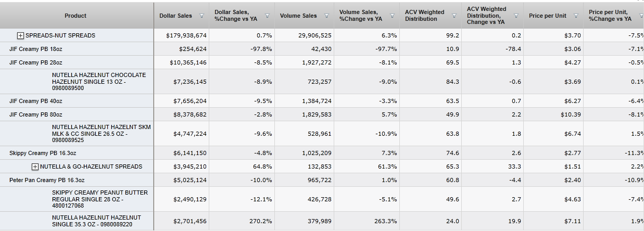Click the Volume Sales filter icon
644x231 pixels.
pyautogui.click(x=326, y=16)
